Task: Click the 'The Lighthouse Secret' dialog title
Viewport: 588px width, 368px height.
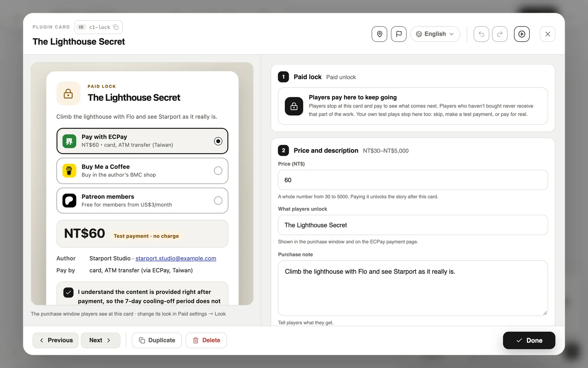Action: click(79, 42)
